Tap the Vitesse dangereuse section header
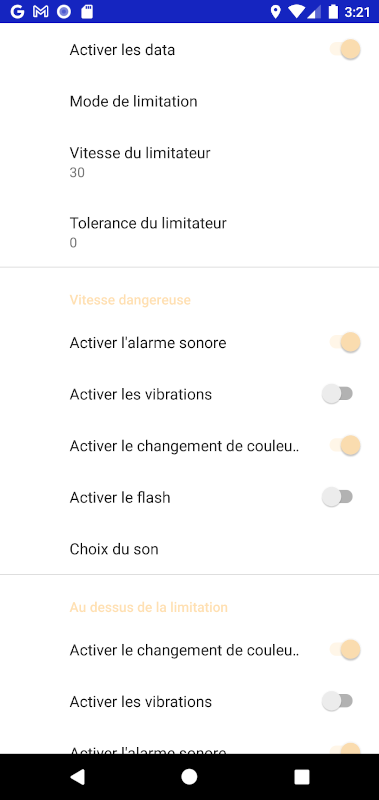 130,299
